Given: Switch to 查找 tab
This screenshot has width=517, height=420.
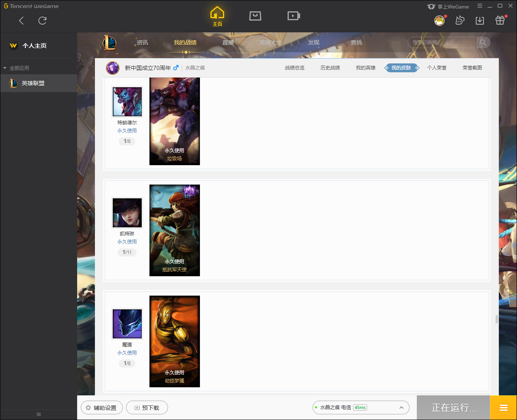Looking at the screenshot, I should (x=356, y=42).
